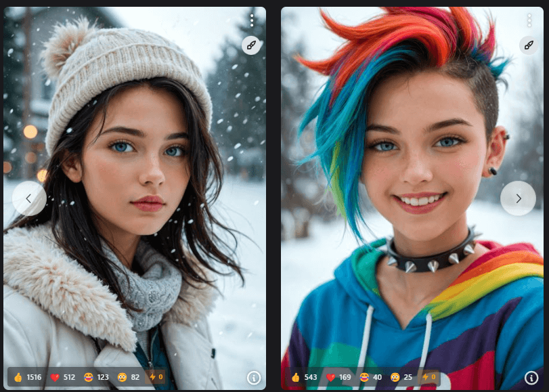This screenshot has height=392, width=549.
Task: Give a thumbs up showing 1516
Action: pos(28,377)
